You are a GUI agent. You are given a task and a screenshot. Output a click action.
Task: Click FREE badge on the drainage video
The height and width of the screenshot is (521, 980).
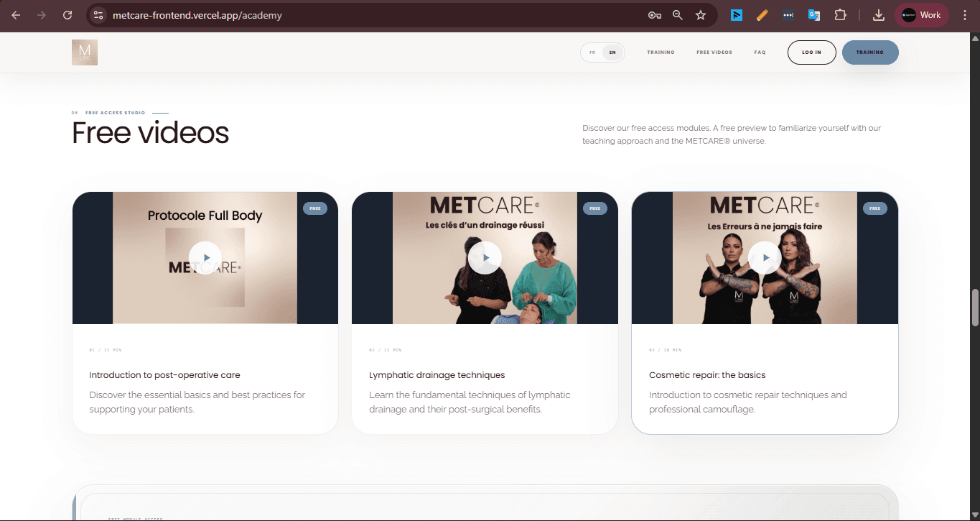coord(595,208)
